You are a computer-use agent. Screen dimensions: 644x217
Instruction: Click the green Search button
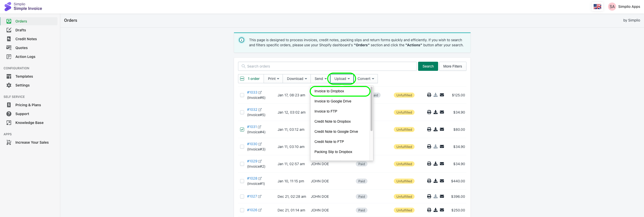pos(428,66)
